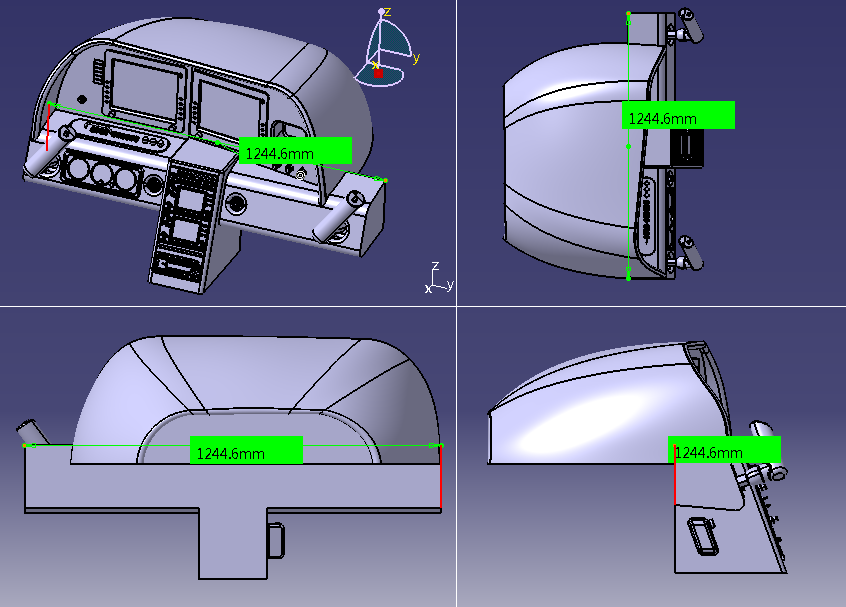Click the left display screen on panel
Image resolution: width=846 pixels, height=607 pixels.
click(x=147, y=86)
